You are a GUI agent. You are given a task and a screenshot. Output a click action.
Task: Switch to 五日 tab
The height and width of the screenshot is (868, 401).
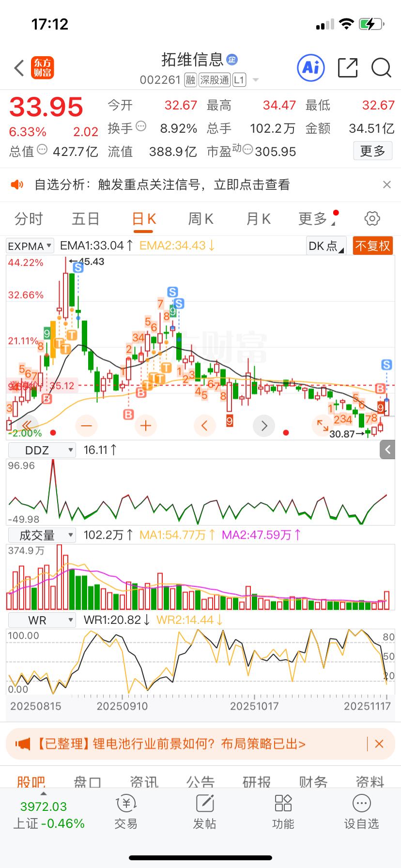(x=86, y=219)
